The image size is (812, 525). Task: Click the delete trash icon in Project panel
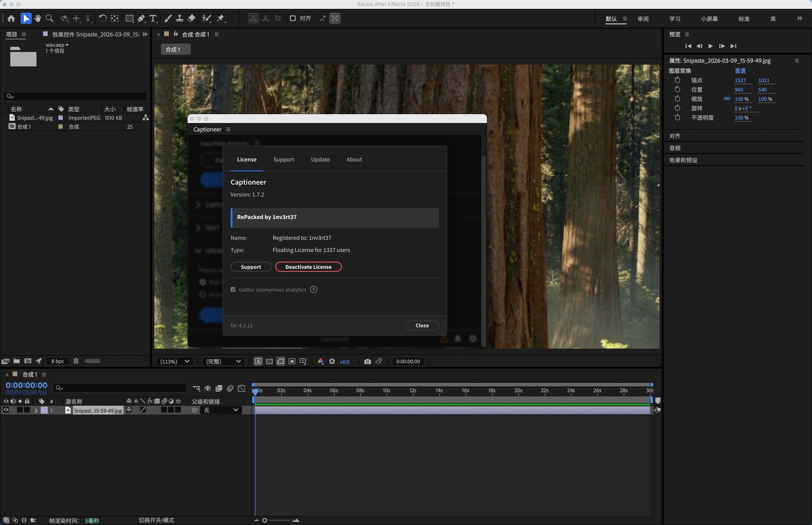[76, 361]
